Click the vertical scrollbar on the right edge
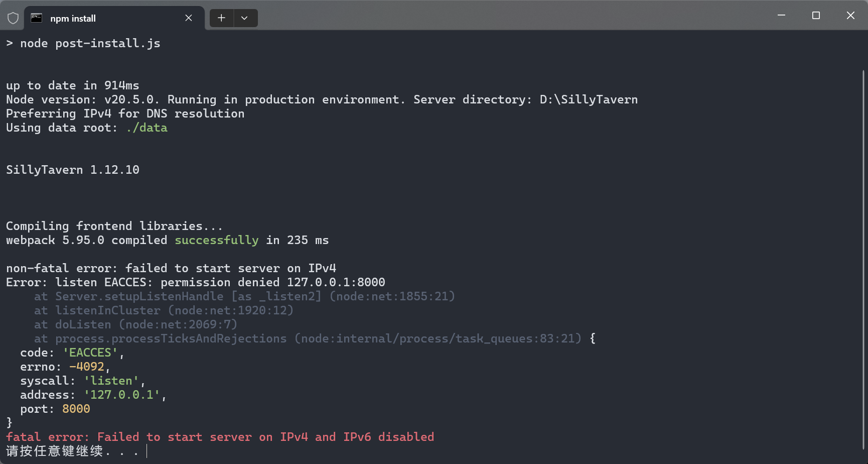 point(863,251)
